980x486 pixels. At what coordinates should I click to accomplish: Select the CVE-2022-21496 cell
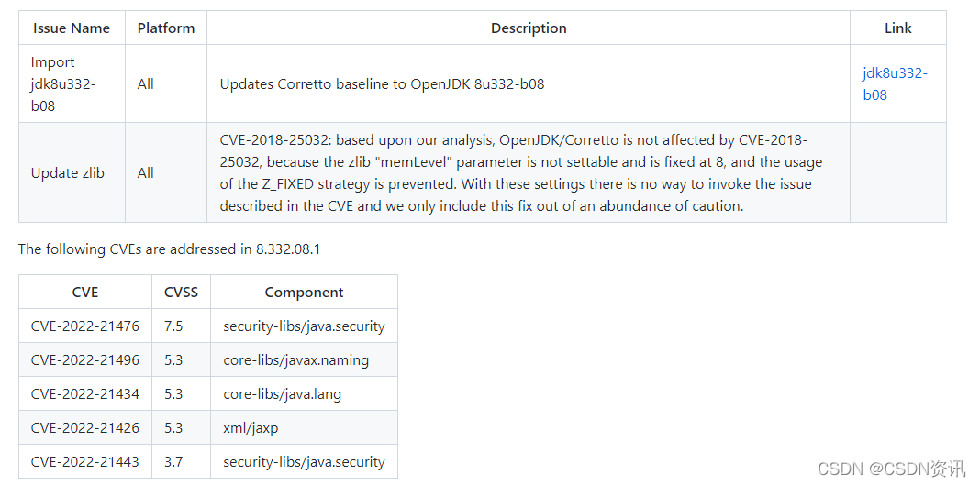pyautogui.click(x=85, y=359)
